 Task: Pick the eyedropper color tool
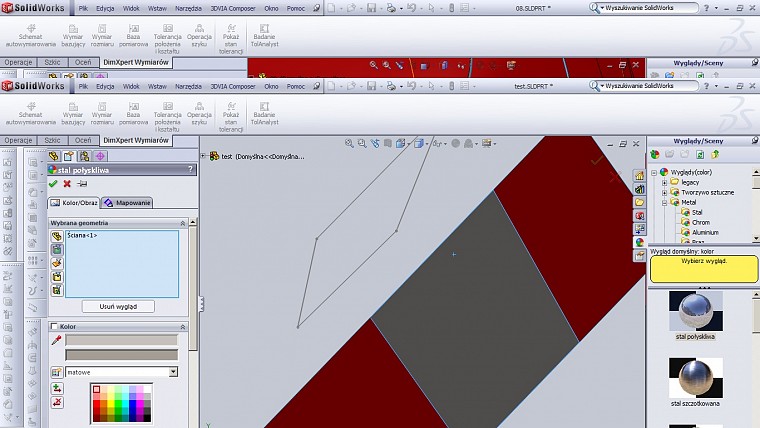tap(56, 340)
